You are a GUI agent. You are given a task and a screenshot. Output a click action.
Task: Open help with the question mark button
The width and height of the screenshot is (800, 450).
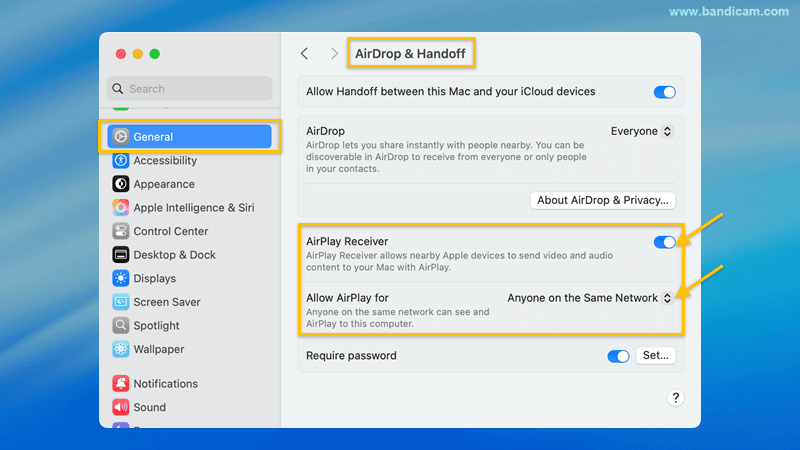pyautogui.click(x=676, y=398)
